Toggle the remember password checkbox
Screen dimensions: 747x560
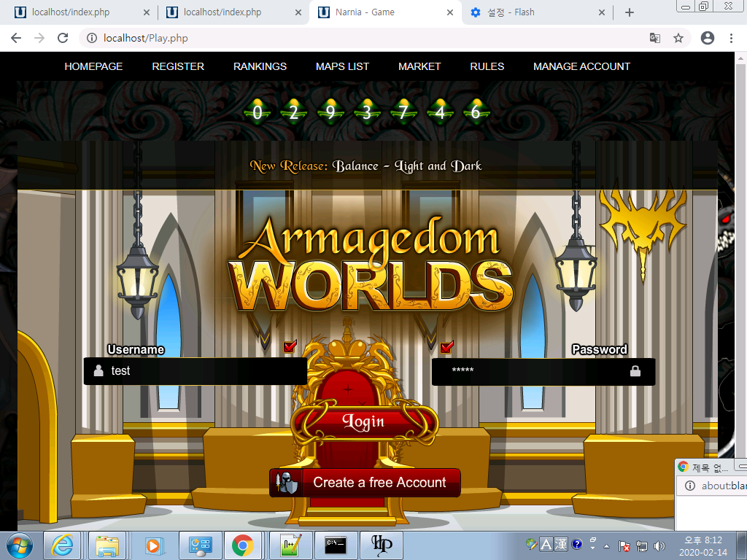[446, 346]
